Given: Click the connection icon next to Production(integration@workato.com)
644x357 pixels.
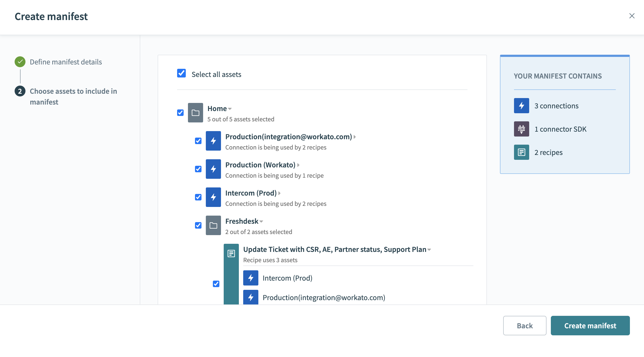Looking at the screenshot, I should click(213, 141).
